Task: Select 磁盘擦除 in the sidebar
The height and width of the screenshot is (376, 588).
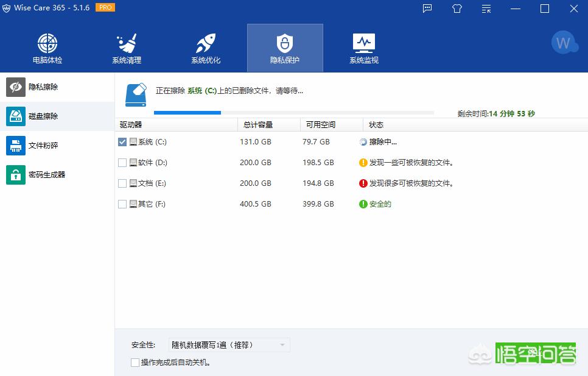Action: click(43, 116)
